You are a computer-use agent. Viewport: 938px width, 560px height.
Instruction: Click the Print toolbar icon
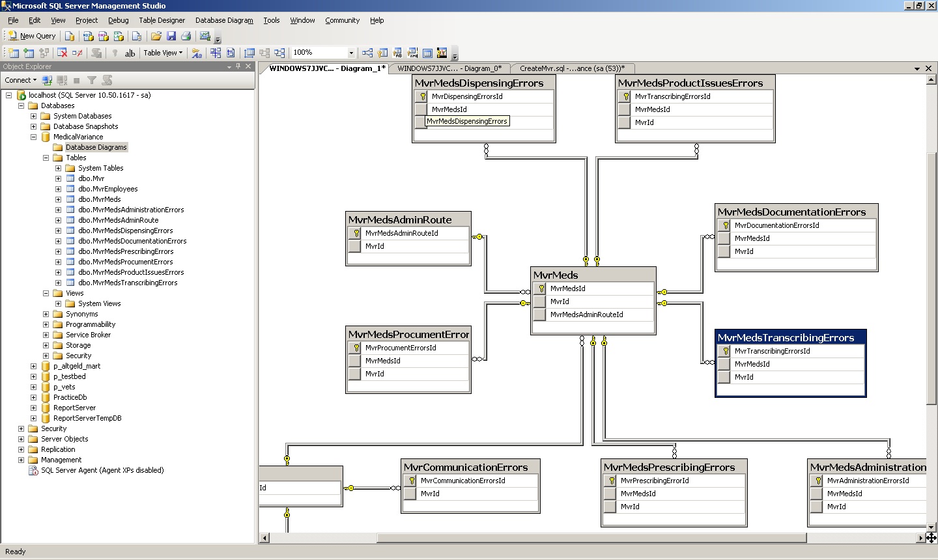pyautogui.click(x=186, y=36)
